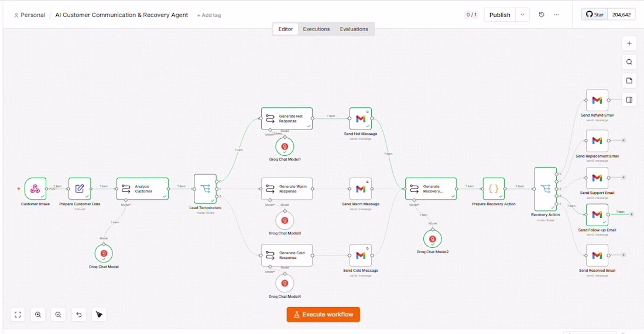The width and height of the screenshot is (644, 334).
Task: Switch to the Executions tab
Action: tap(316, 29)
